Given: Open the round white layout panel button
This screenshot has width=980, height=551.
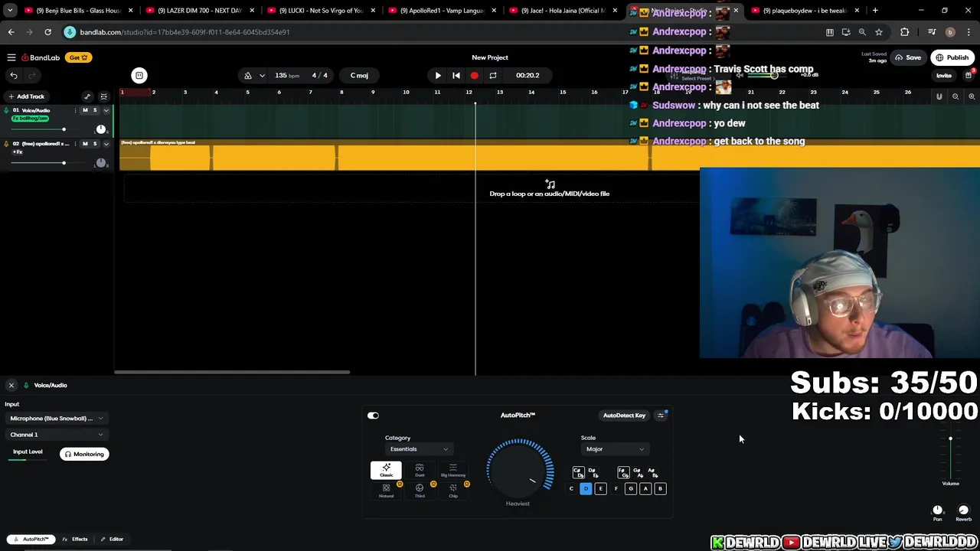Looking at the screenshot, I should 139,75.
